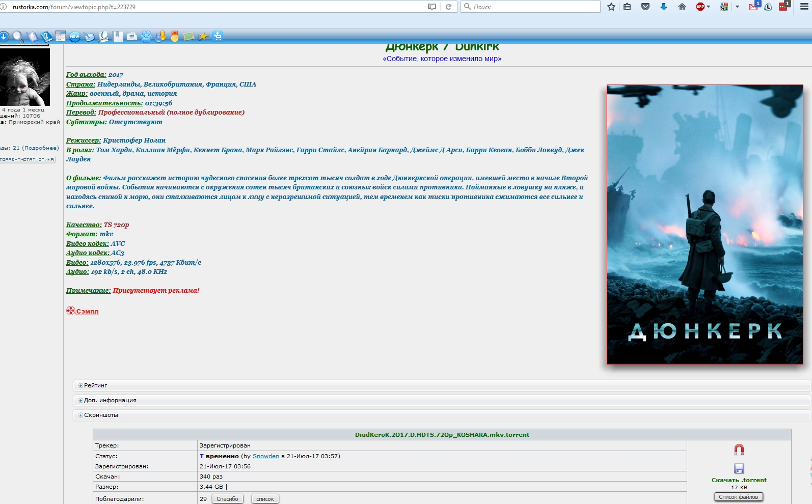Viewport: 812px width, 504px height.
Task: Click the floppy disk download icon
Action: tap(739, 468)
